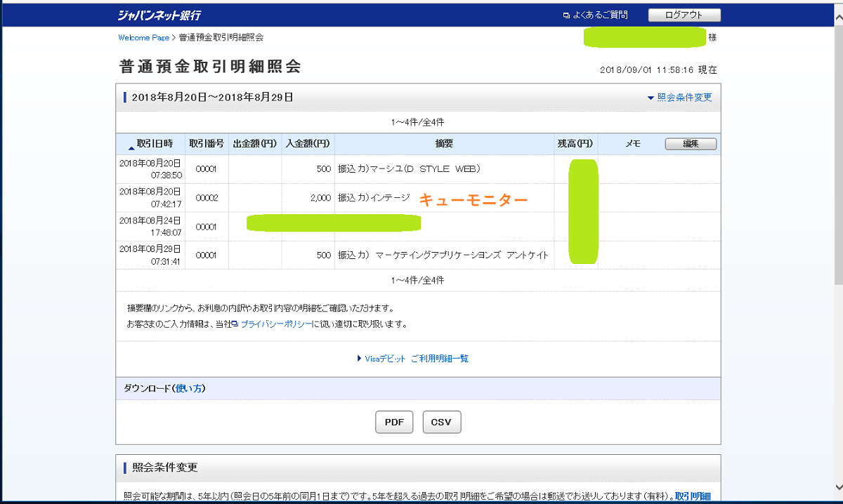Download the statement as PDF

coord(394,423)
